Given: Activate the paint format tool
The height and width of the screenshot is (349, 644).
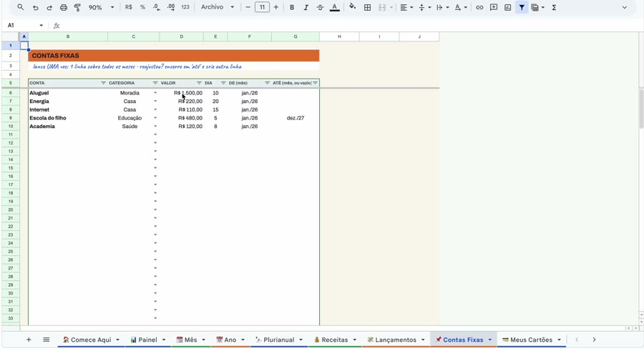Looking at the screenshot, I should pos(77,7).
